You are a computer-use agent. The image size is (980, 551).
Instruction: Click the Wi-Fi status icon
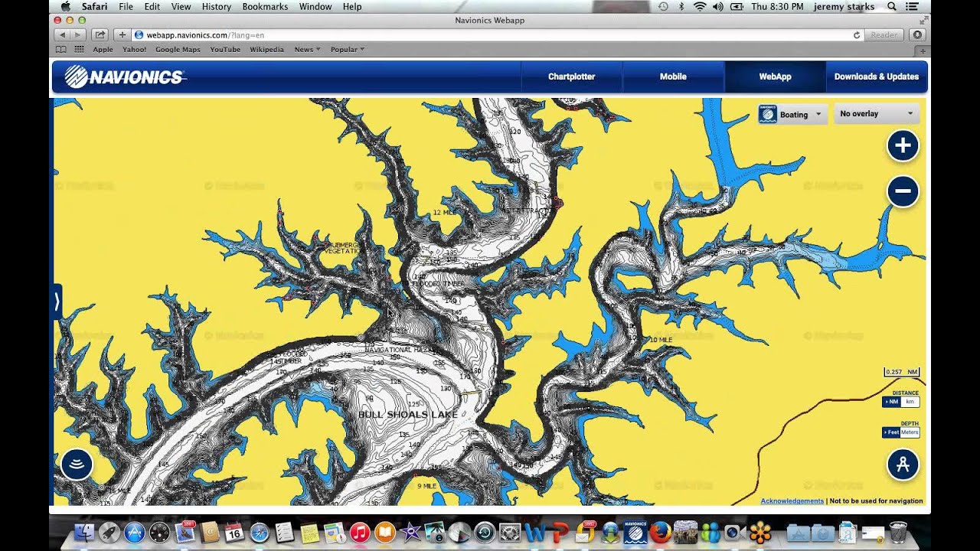700,6
